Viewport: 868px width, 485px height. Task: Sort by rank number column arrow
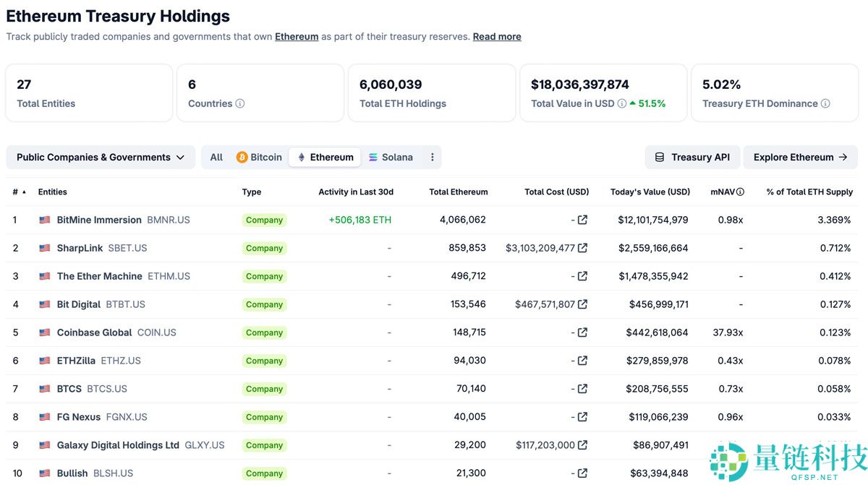[24, 192]
